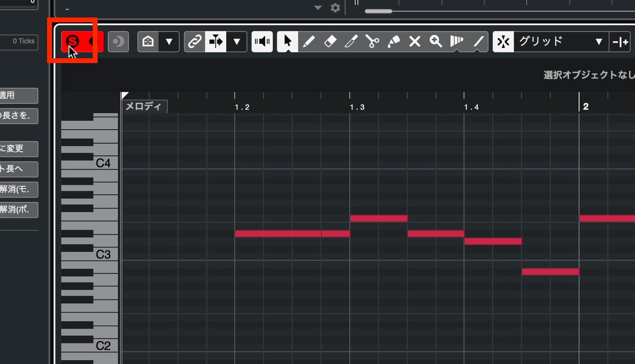Screen dimensions: 635x364
Task: Select the Draw pencil tool
Action: (x=309, y=42)
